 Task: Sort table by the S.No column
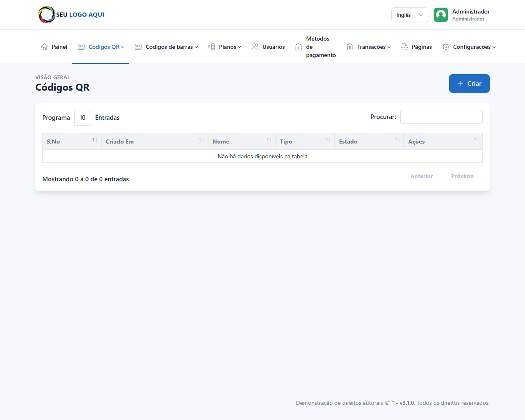[72, 142]
